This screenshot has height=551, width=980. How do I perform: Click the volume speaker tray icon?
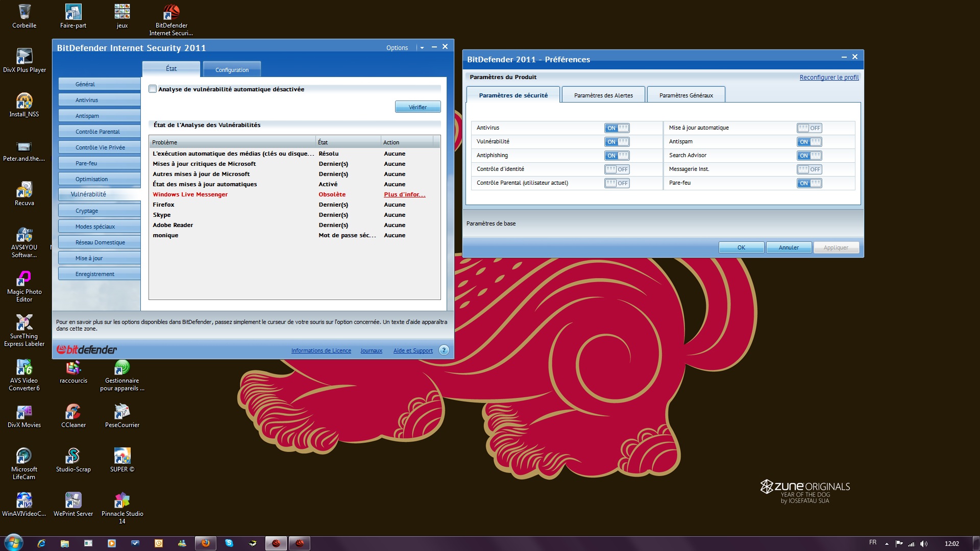point(924,544)
